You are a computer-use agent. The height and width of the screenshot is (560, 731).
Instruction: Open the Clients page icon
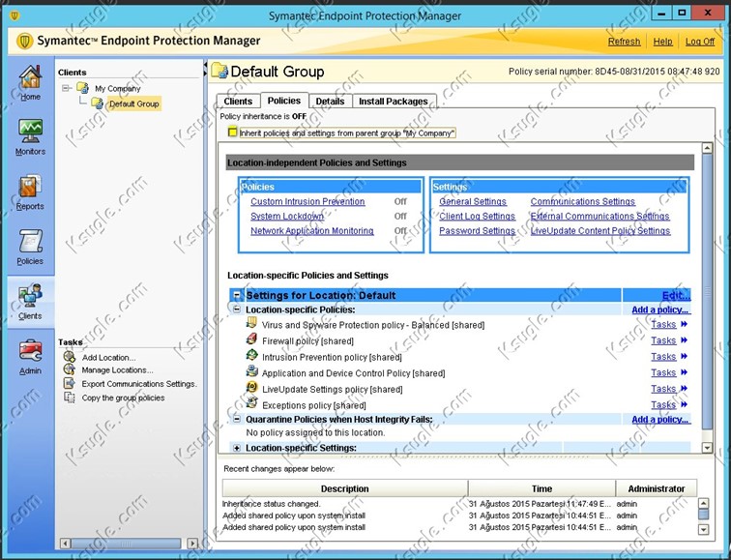pos(30,295)
